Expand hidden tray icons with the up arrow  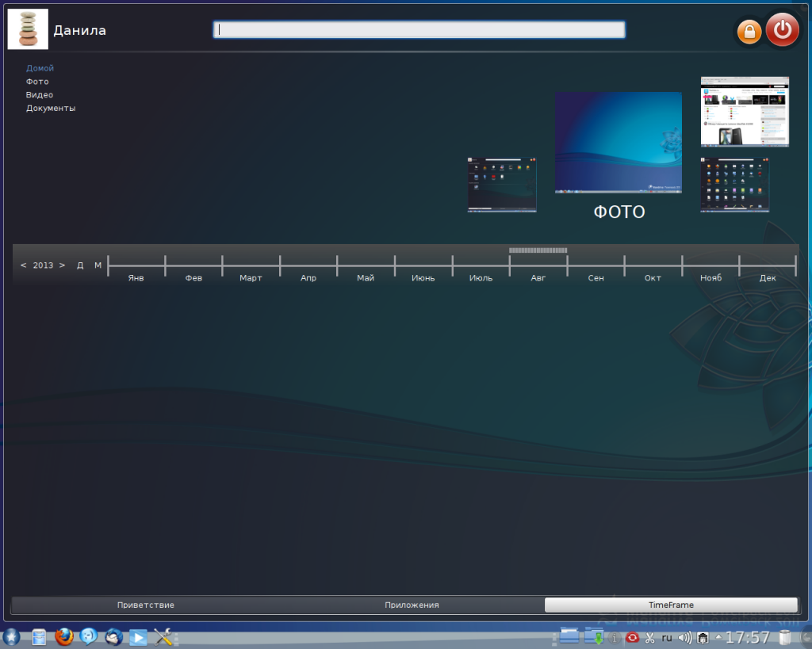click(718, 636)
